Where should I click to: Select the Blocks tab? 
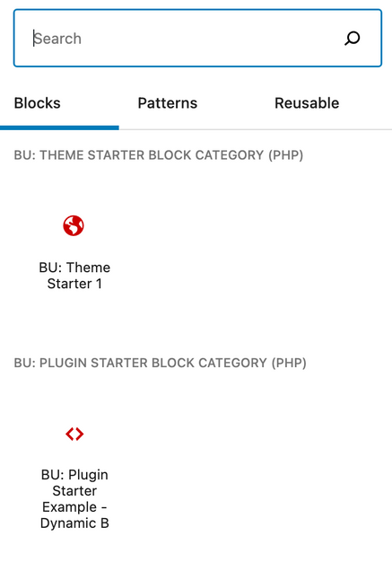click(x=37, y=103)
